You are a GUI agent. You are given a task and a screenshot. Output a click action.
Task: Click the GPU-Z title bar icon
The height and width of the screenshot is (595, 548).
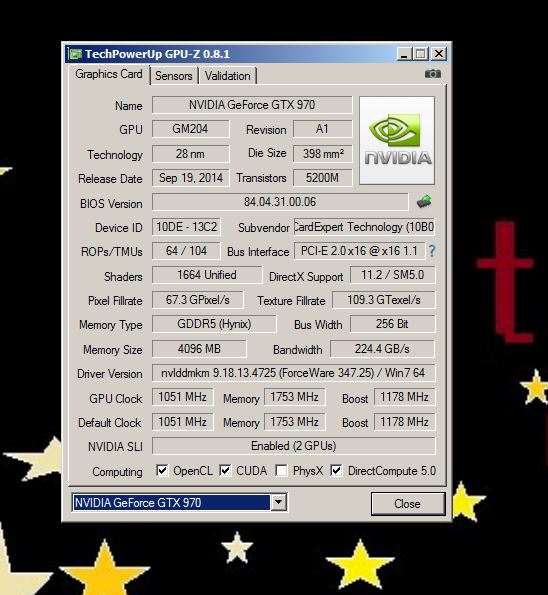pos(76,54)
